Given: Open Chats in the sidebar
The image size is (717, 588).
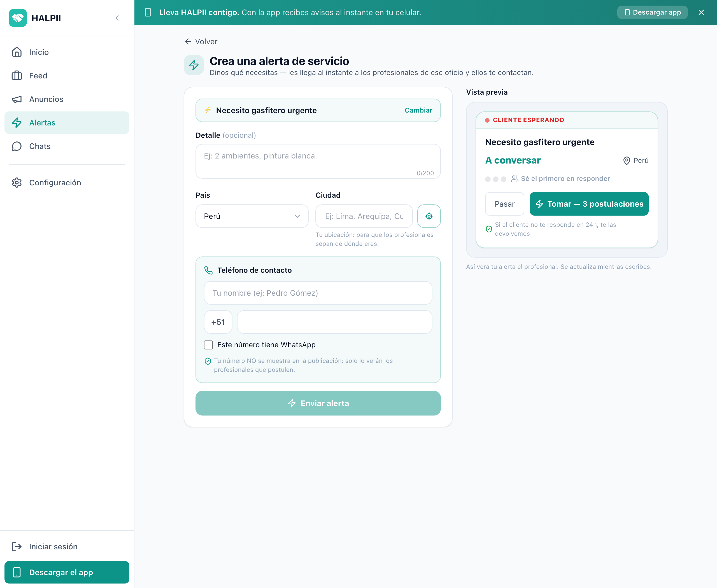Looking at the screenshot, I should 67,146.
